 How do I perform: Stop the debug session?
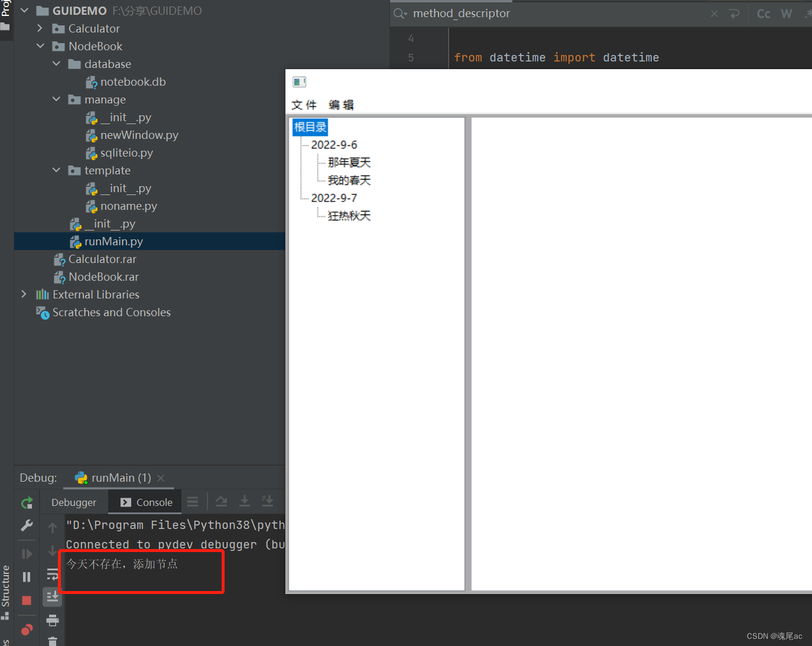point(27,600)
